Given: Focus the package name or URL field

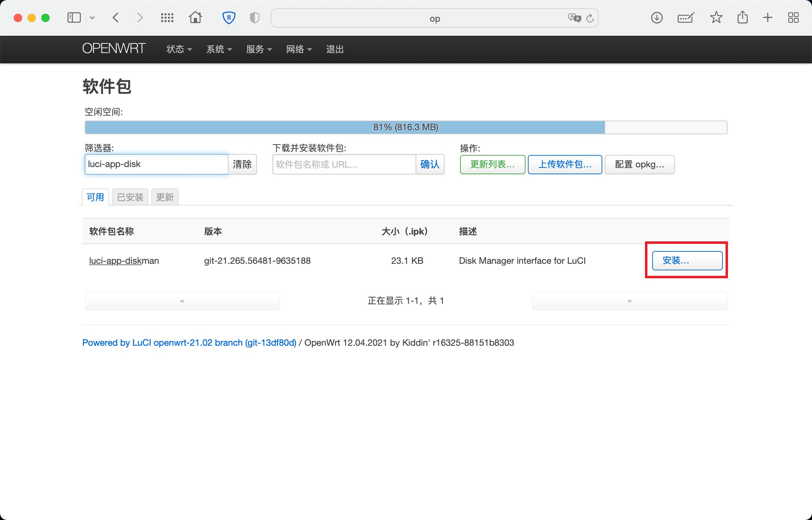Looking at the screenshot, I should pyautogui.click(x=344, y=164).
